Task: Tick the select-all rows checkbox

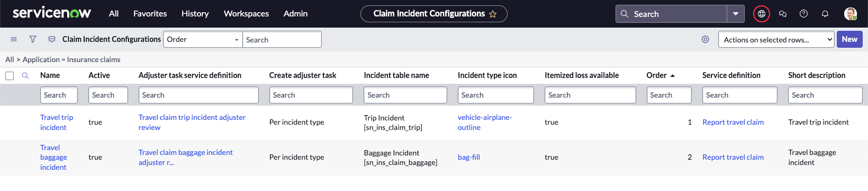Action: 10,76
